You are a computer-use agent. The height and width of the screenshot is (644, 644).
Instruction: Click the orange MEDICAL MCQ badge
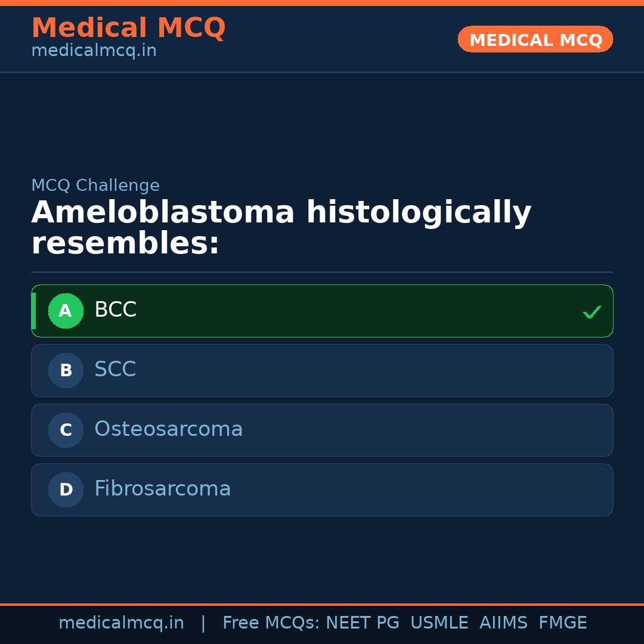535,39
